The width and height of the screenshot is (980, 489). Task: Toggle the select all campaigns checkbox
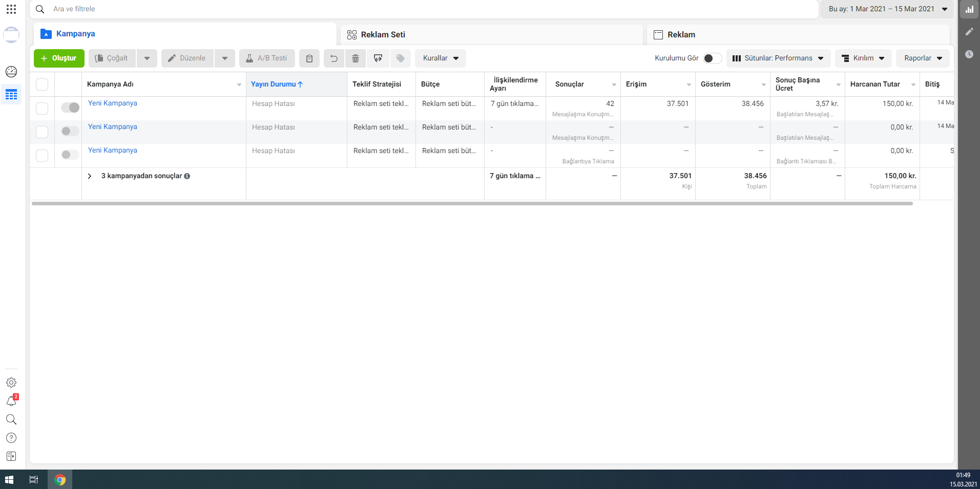(42, 84)
